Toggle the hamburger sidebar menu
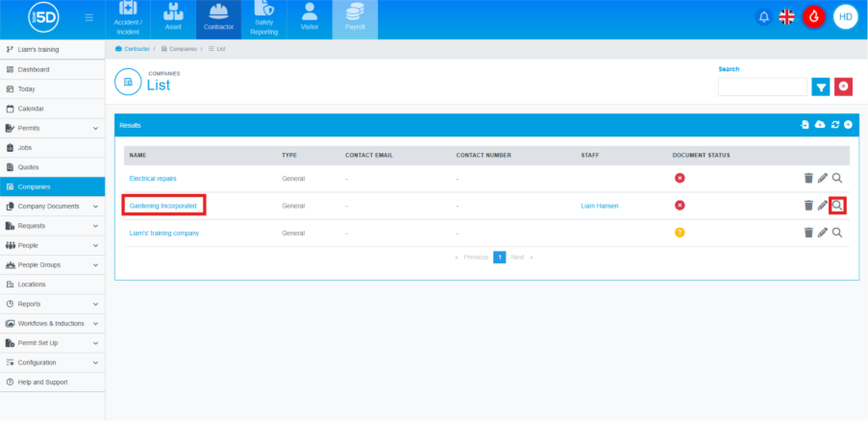Screen dimensions: 868x421 pos(89,17)
